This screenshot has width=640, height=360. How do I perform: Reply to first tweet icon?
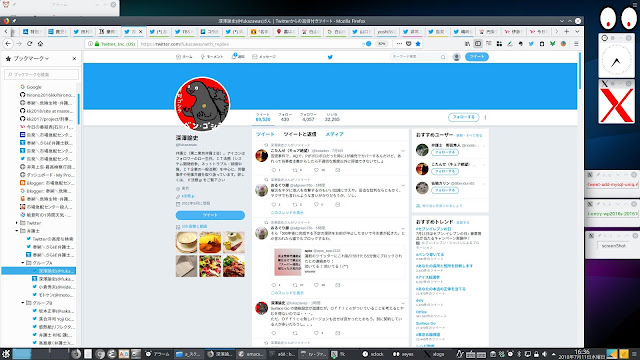pos(273,170)
